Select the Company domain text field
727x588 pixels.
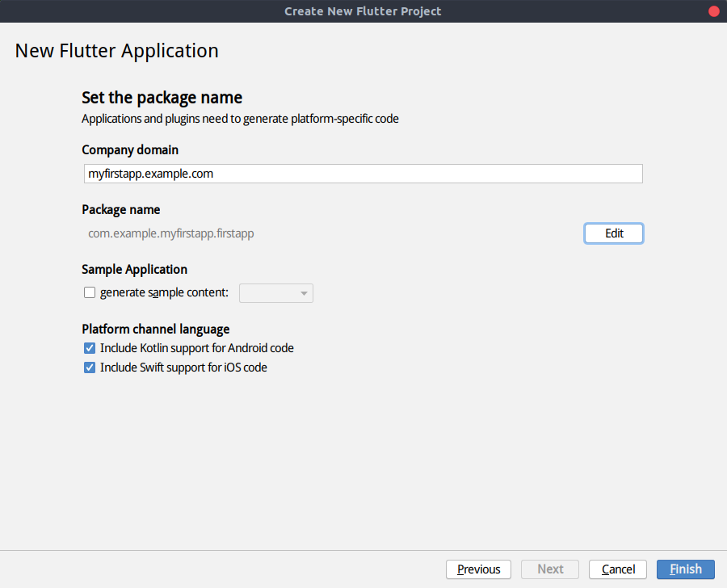pos(363,173)
